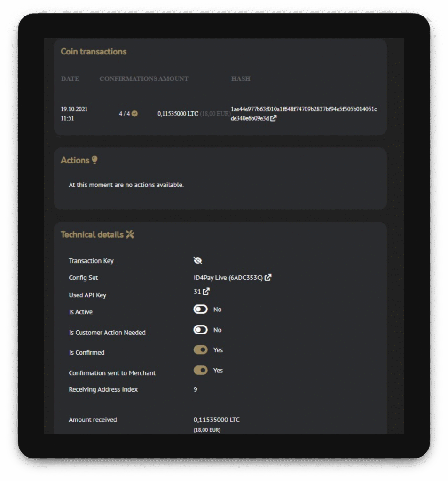Click the AMOUNT column header
Screen dimensions: 448x481
pos(173,79)
